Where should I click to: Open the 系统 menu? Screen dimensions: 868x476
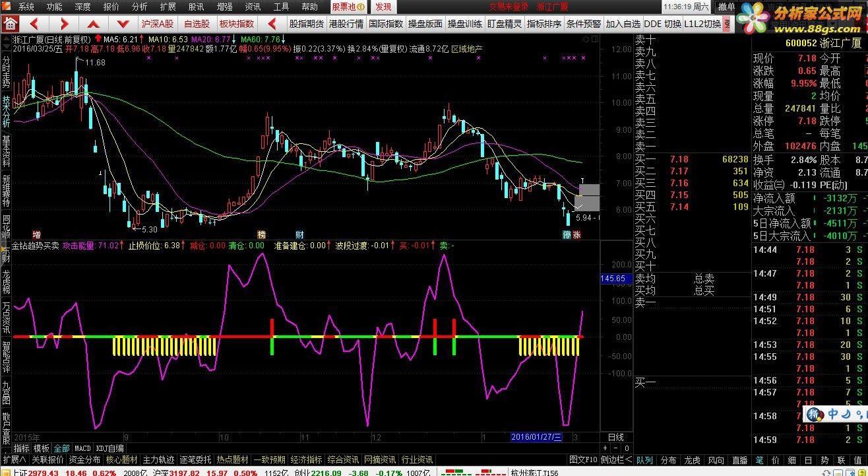[26, 7]
